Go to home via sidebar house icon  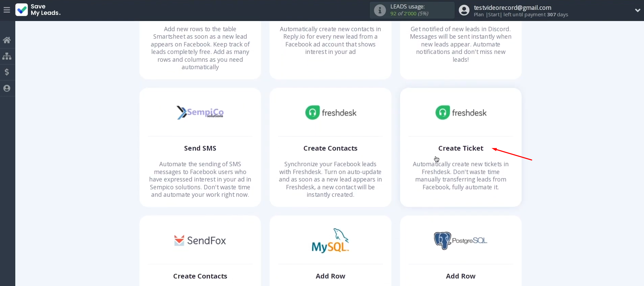pos(7,40)
